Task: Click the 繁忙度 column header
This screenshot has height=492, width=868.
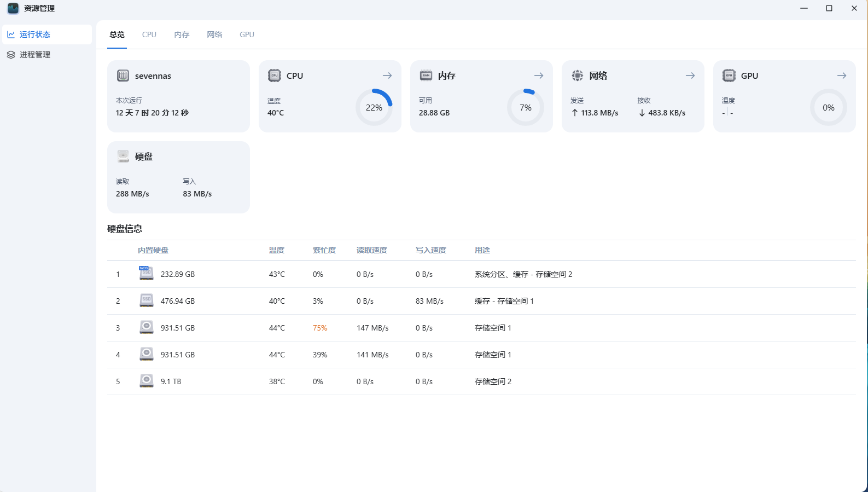Action: [x=324, y=250]
